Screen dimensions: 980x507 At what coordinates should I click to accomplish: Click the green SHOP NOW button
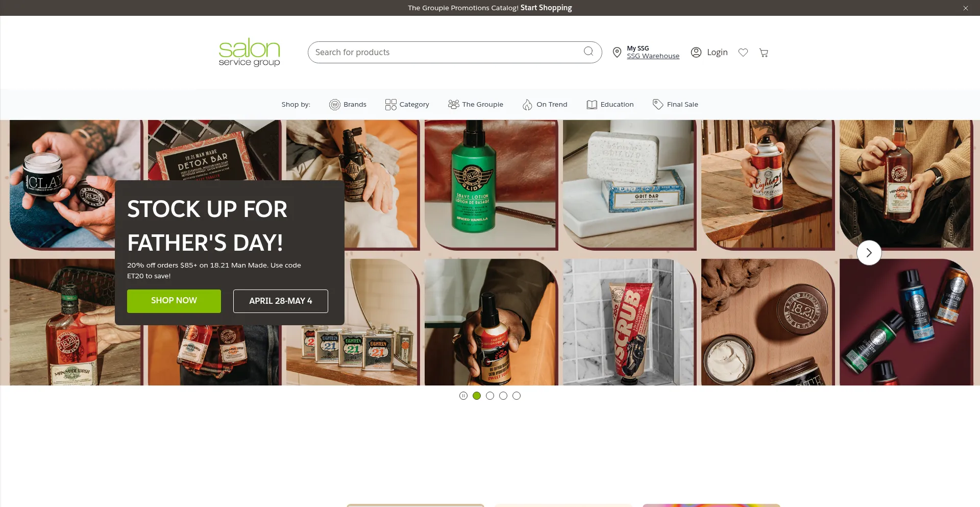point(174,301)
